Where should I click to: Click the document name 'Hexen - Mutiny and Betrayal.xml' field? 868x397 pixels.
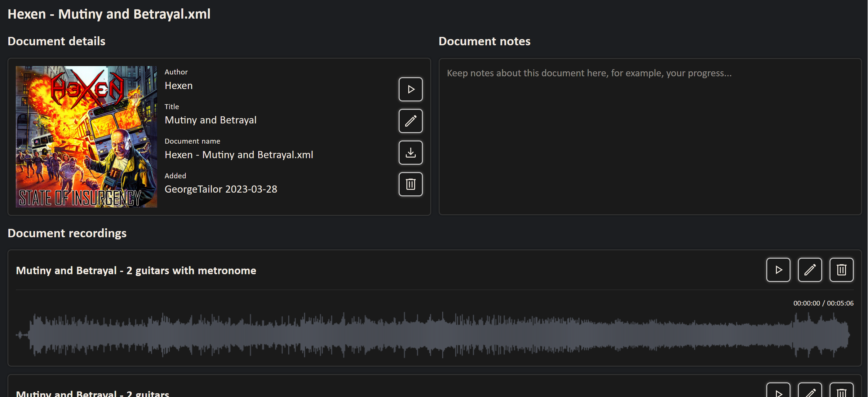pos(239,155)
